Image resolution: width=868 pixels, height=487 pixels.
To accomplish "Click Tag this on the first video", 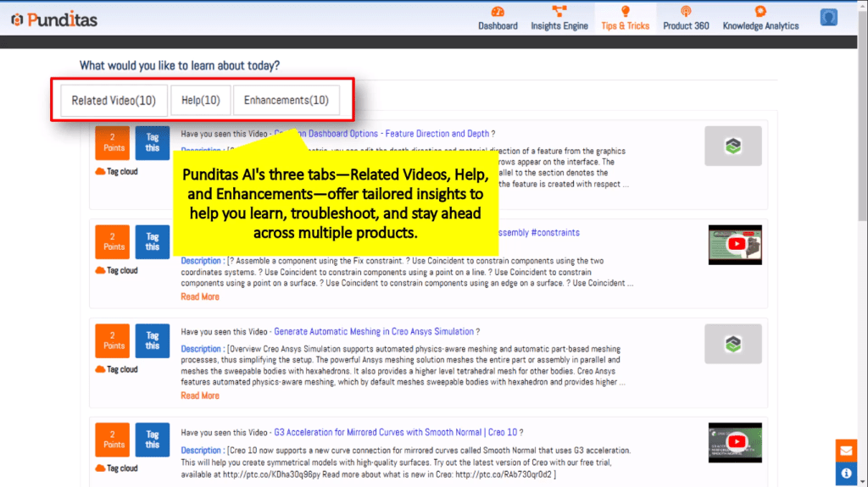I will pos(153,142).
